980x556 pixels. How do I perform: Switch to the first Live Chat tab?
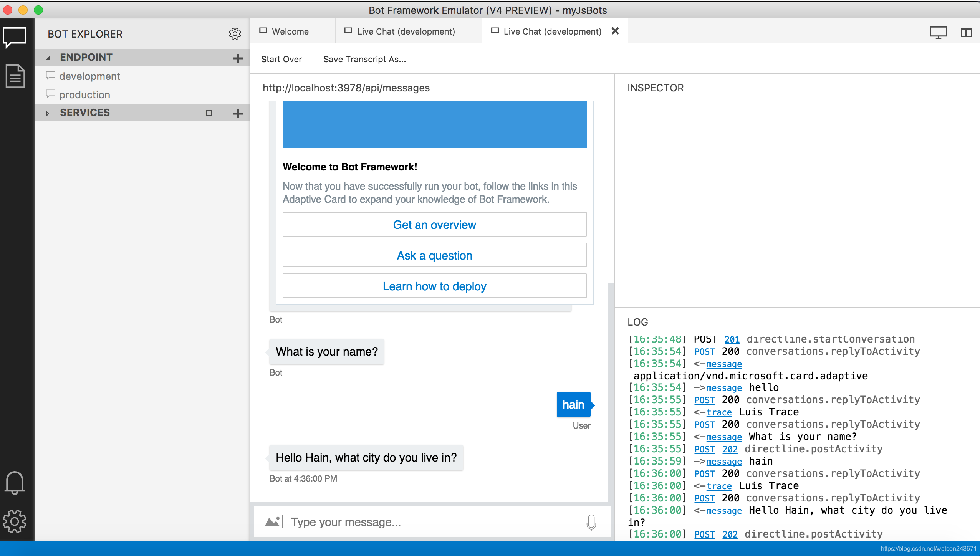point(406,31)
